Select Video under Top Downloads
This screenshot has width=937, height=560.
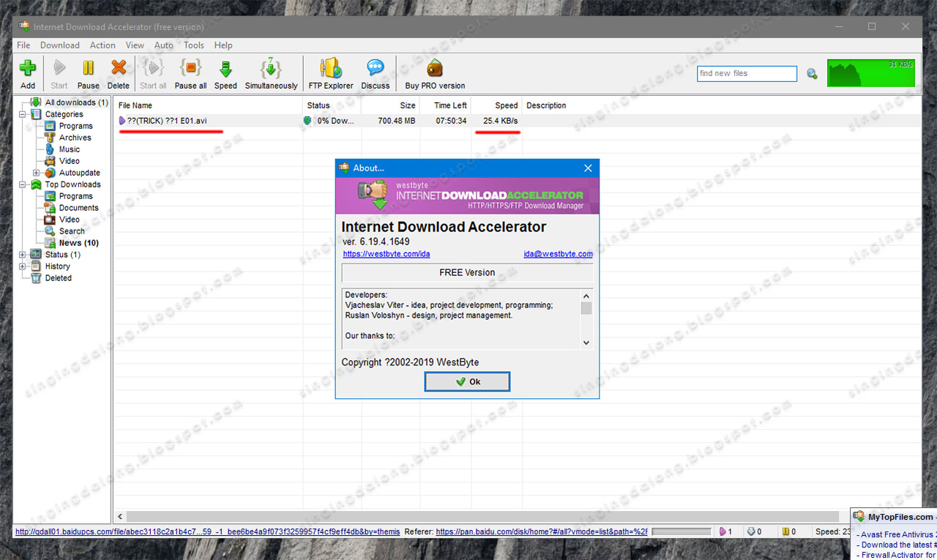[70, 220]
